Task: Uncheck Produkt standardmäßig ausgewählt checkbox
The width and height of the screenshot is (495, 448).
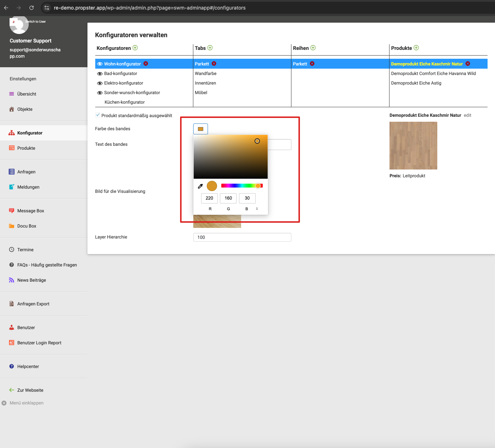Action: [98, 115]
